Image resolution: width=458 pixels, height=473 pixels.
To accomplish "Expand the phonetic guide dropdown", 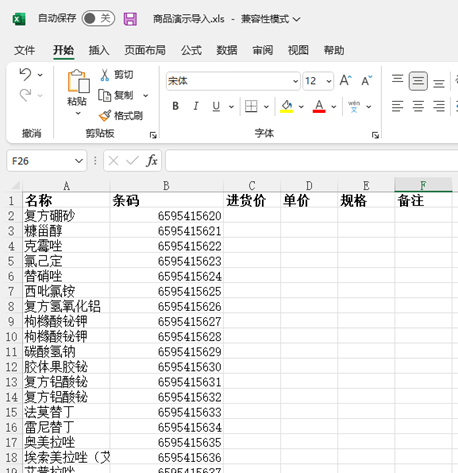I will click(x=369, y=107).
